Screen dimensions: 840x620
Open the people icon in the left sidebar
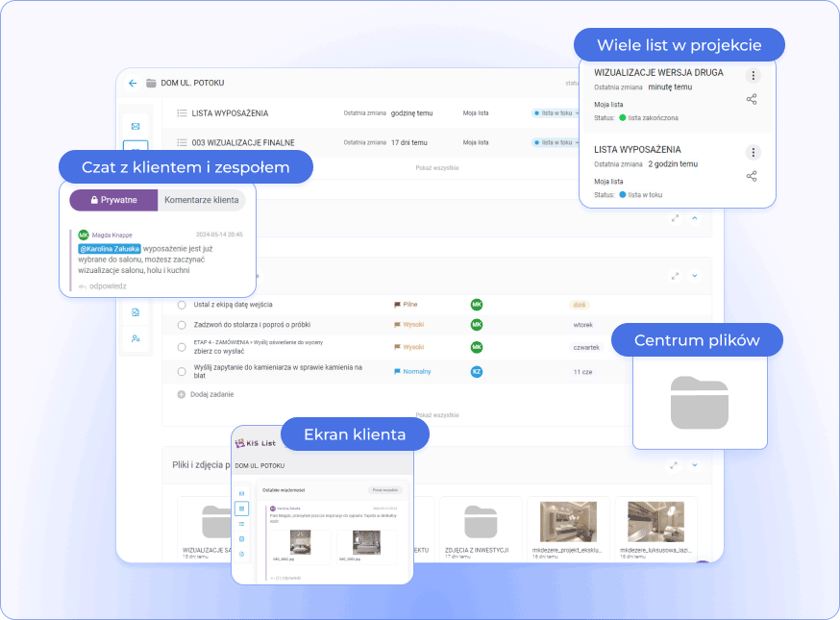pos(136,338)
